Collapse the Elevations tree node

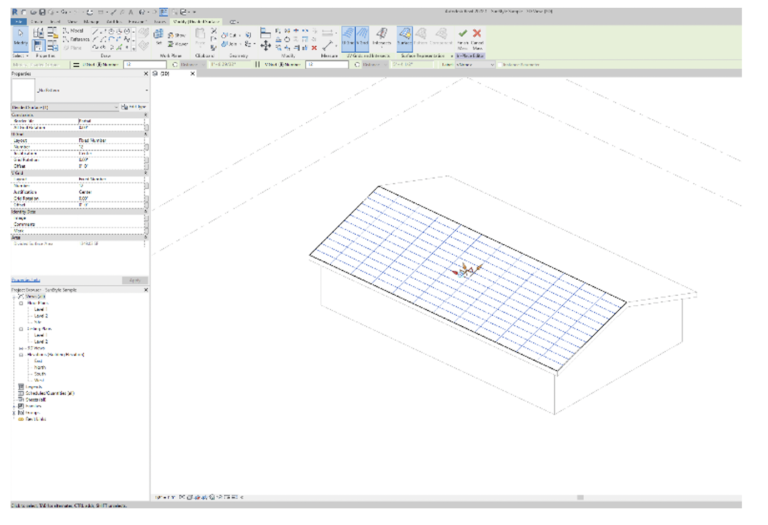pyautogui.click(x=21, y=355)
